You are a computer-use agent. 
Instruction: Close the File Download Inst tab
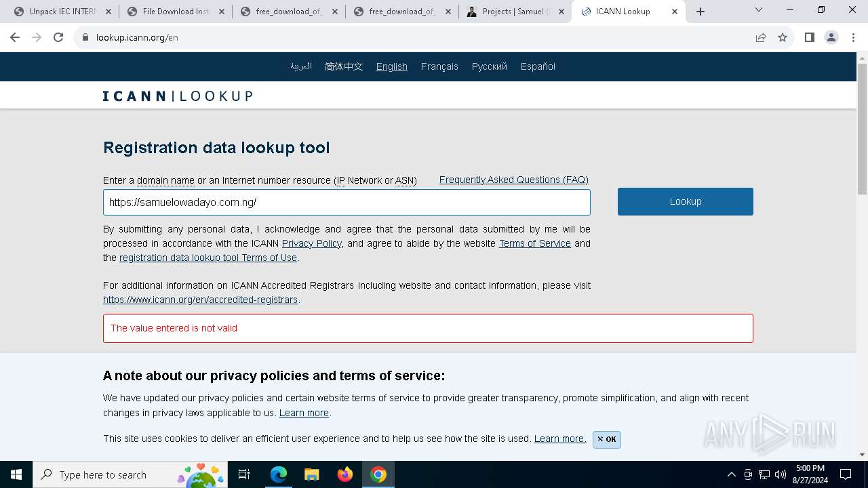(221, 12)
